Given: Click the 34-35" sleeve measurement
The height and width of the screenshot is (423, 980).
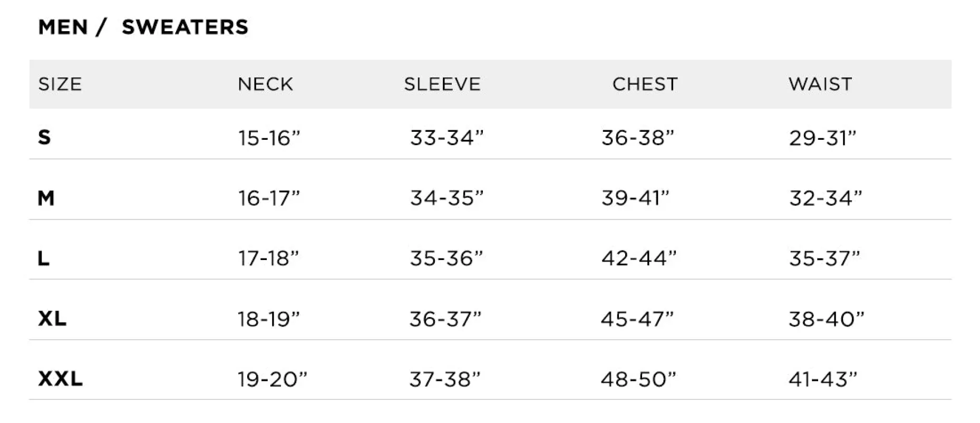Looking at the screenshot, I should pos(447,198).
